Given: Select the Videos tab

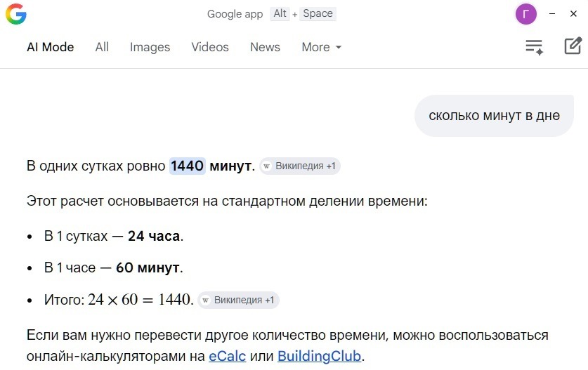Looking at the screenshot, I should [x=210, y=47].
